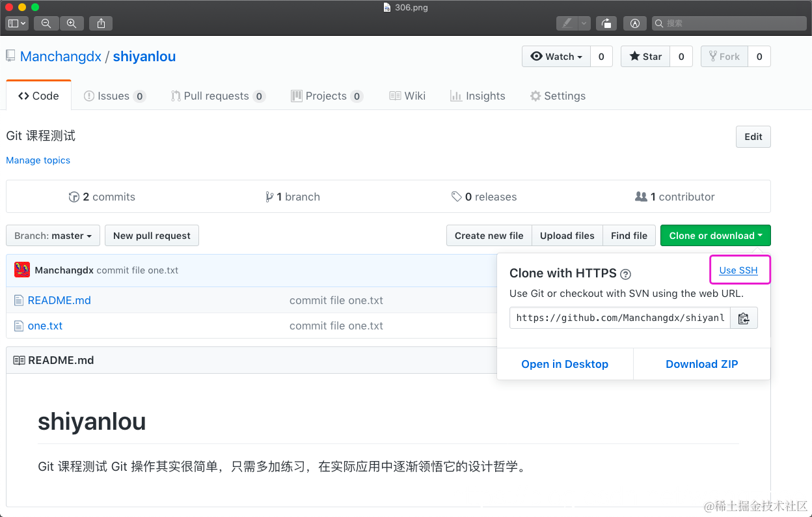Click Download ZIP
812x517 pixels.
pos(702,364)
